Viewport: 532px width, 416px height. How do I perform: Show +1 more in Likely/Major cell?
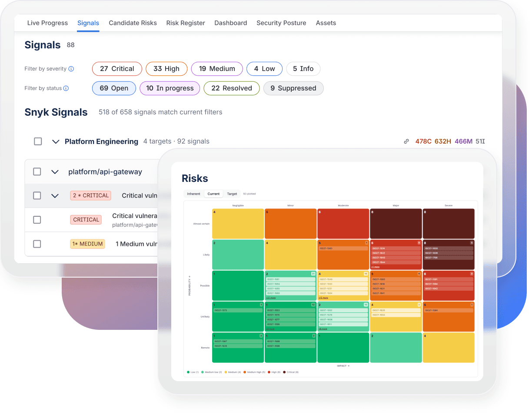[x=375, y=267]
